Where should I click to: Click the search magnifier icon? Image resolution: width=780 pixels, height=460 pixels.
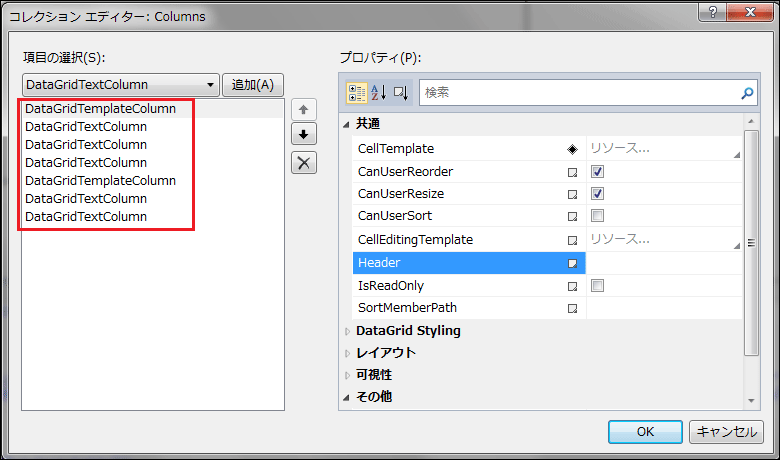747,93
